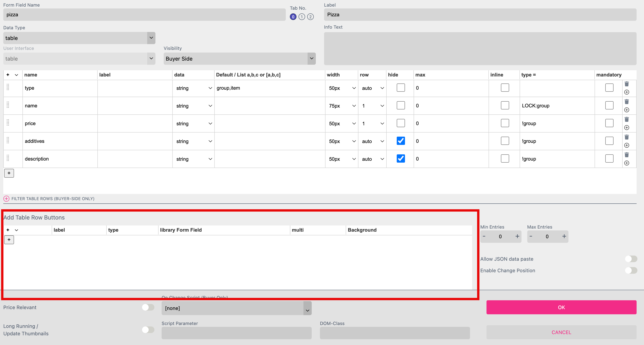This screenshot has height=345, width=644.
Task: Click the Script Parameter field
Action: pos(237,333)
